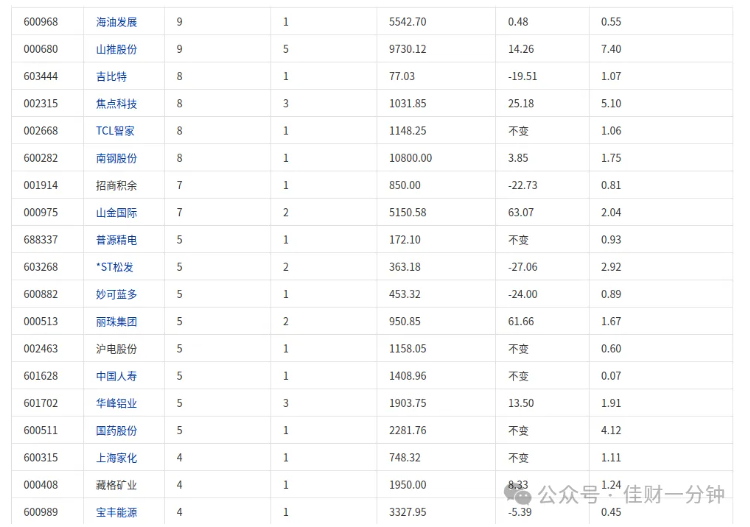This screenshot has height=527, width=750.
Task: Select the value 950.85
Action: (405, 322)
